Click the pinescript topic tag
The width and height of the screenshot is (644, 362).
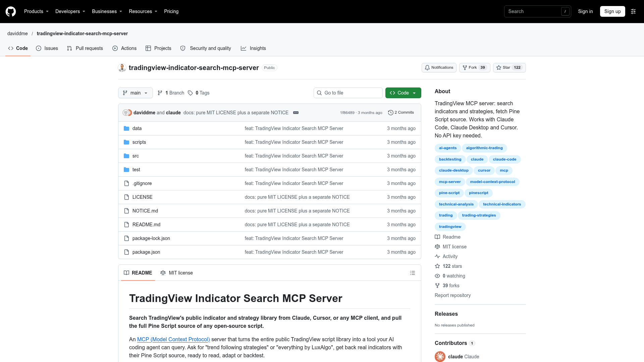tap(479, 193)
